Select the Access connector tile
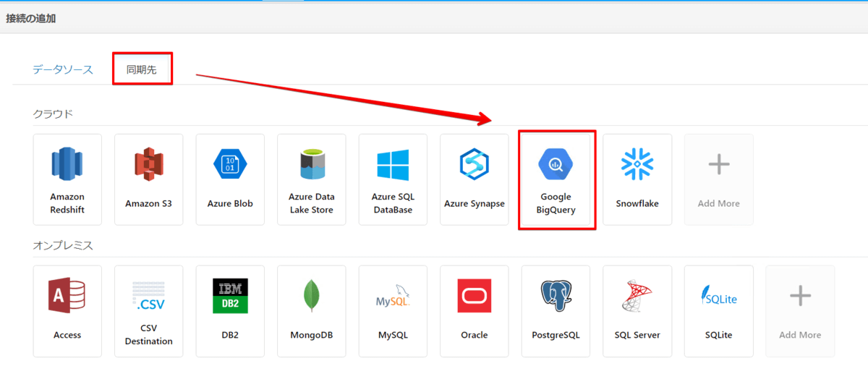868x379 pixels. tap(67, 311)
